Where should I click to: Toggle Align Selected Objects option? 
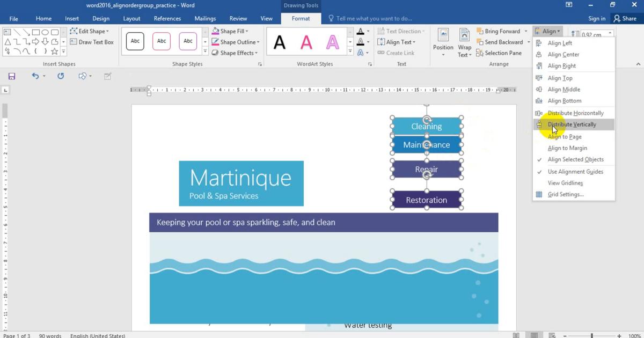tap(575, 159)
